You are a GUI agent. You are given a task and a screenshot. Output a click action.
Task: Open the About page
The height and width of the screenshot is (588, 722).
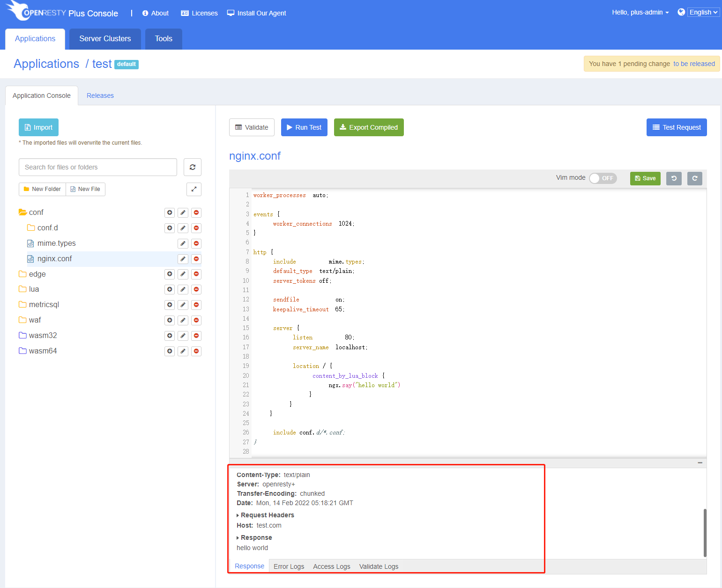point(156,13)
